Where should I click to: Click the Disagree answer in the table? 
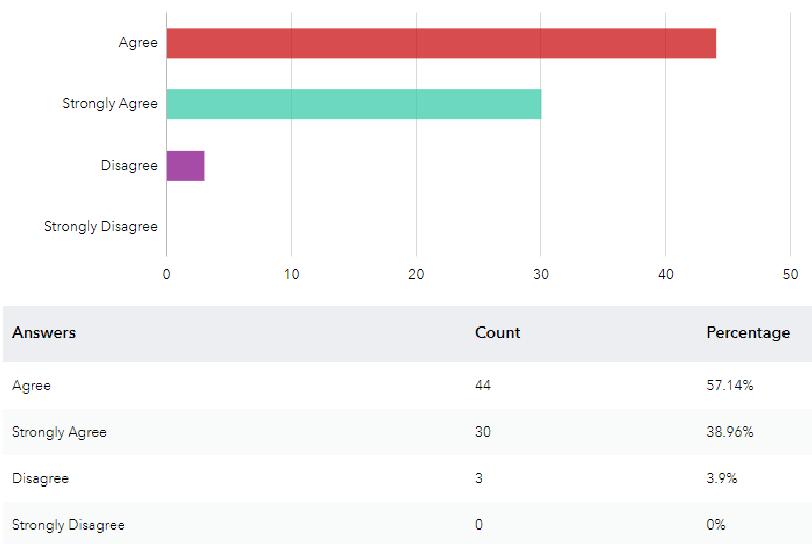tap(40, 478)
